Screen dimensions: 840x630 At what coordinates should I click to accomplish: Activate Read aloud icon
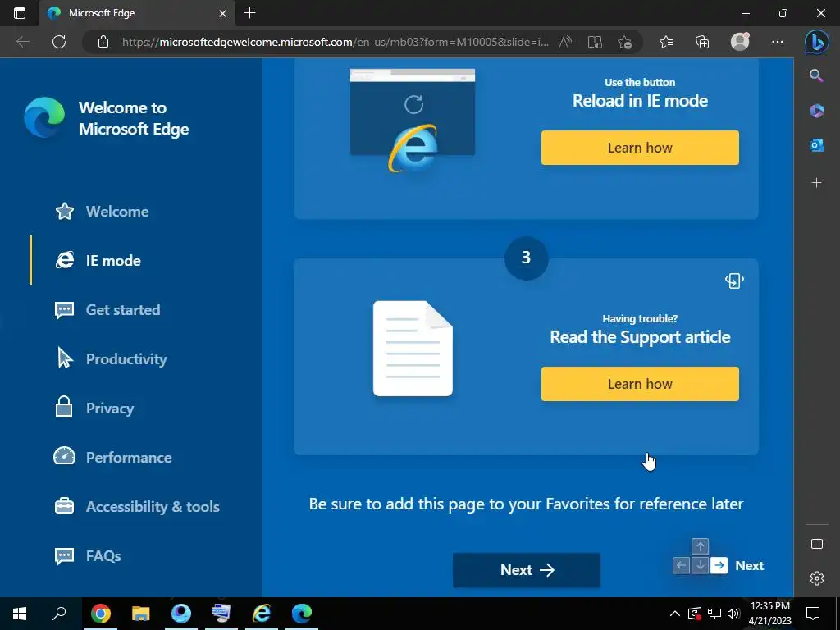(x=565, y=42)
